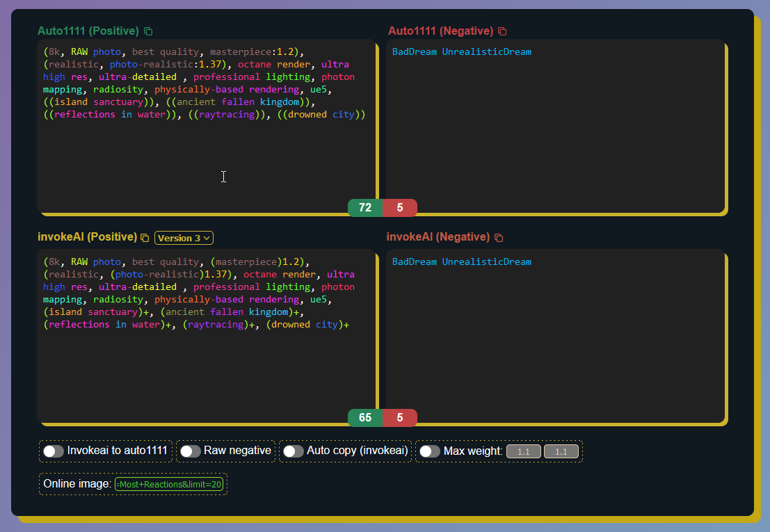
Task: Click the Online image URL field
Action: [169, 485]
